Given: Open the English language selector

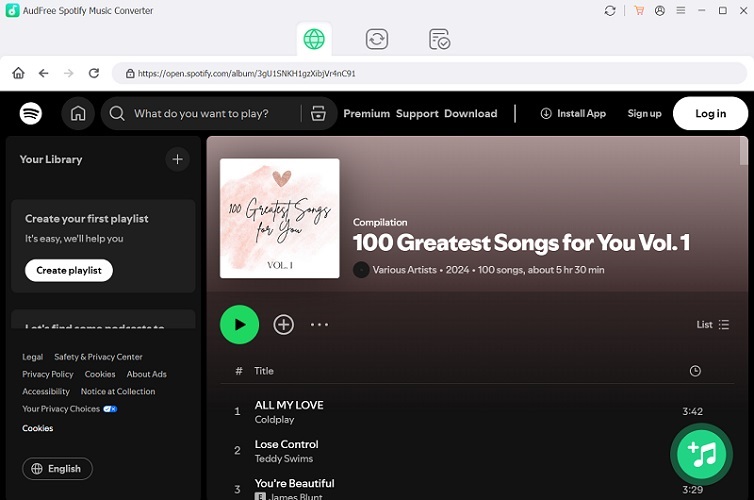Looking at the screenshot, I should click(x=57, y=468).
